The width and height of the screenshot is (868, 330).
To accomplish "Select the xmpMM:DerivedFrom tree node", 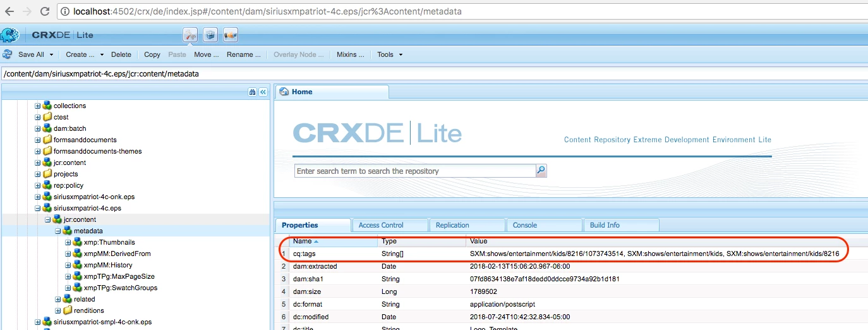I will point(117,254).
